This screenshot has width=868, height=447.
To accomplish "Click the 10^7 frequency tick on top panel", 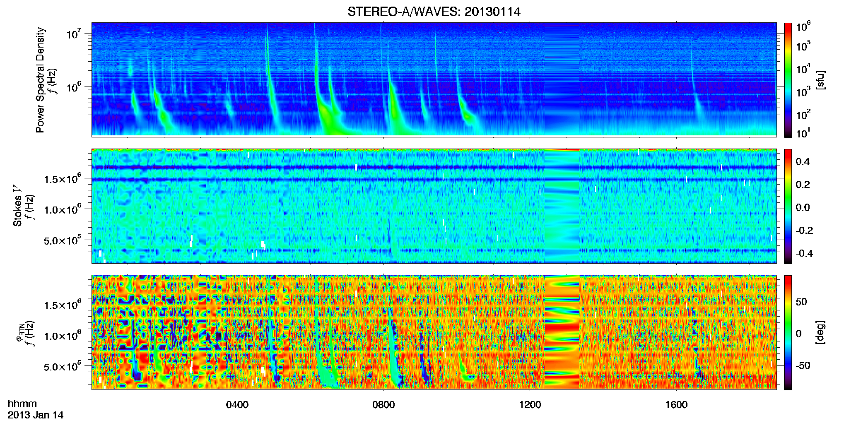I will tap(73, 33).
